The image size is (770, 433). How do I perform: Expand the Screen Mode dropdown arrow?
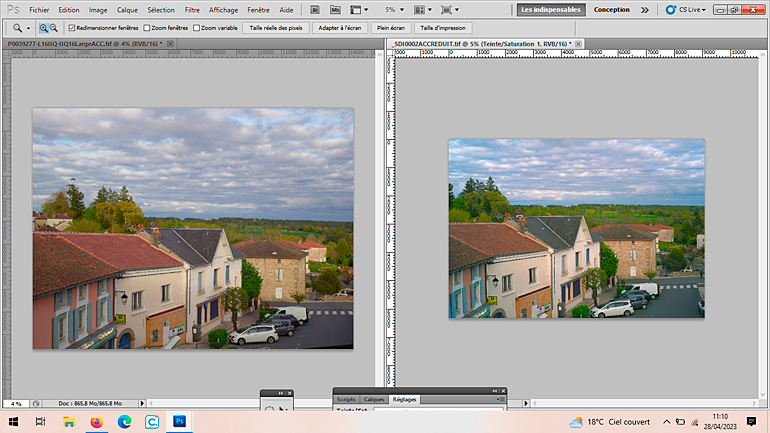point(457,10)
